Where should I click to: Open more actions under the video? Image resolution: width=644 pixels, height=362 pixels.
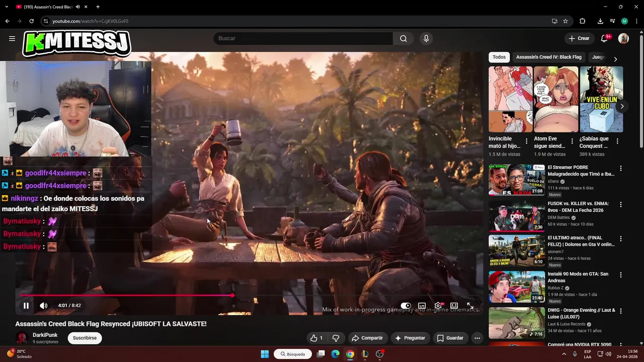[x=477, y=338]
